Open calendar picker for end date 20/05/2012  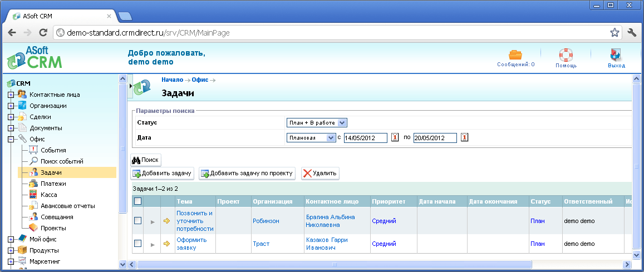[465, 137]
